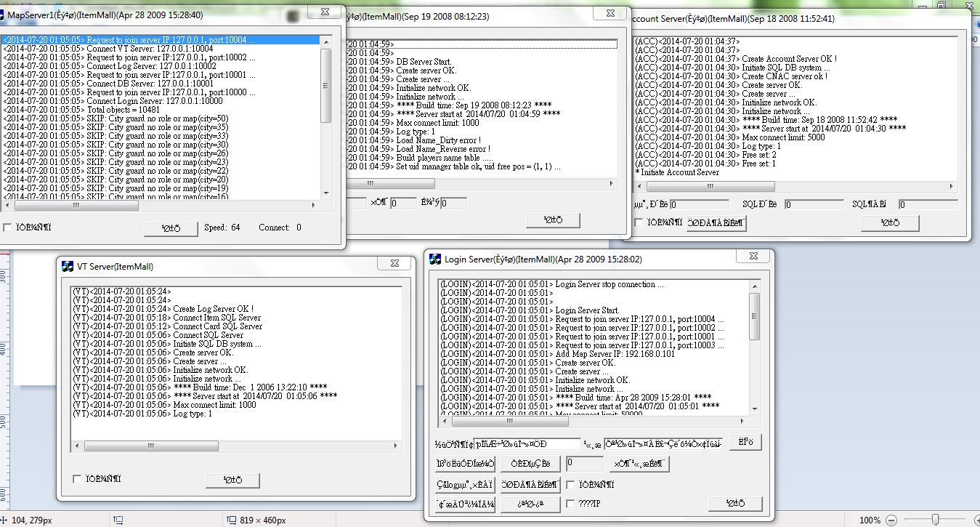Close the MapServer1 window
Viewport: 980px width, 527px height.
point(323,12)
